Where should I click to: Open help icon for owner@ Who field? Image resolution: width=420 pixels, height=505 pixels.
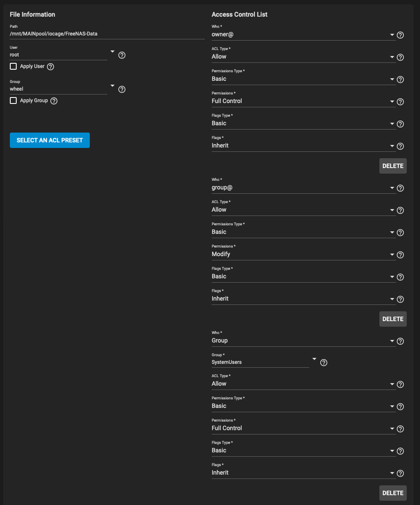click(x=400, y=35)
